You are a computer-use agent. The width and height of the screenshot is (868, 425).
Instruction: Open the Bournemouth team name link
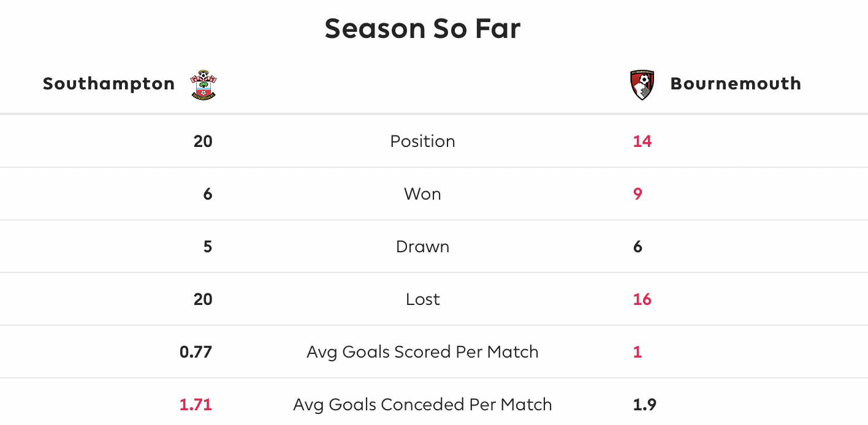tap(736, 84)
